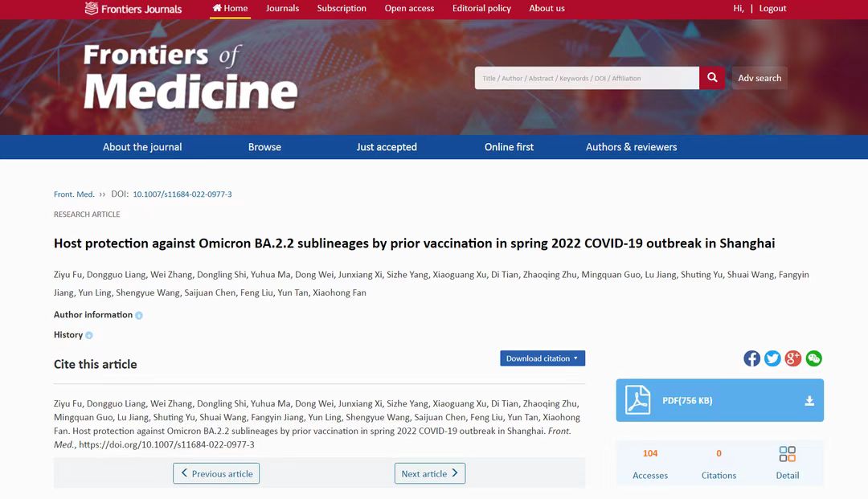Open the Authors & reviewers tab
Screen dimensions: 868x499
(x=631, y=147)
